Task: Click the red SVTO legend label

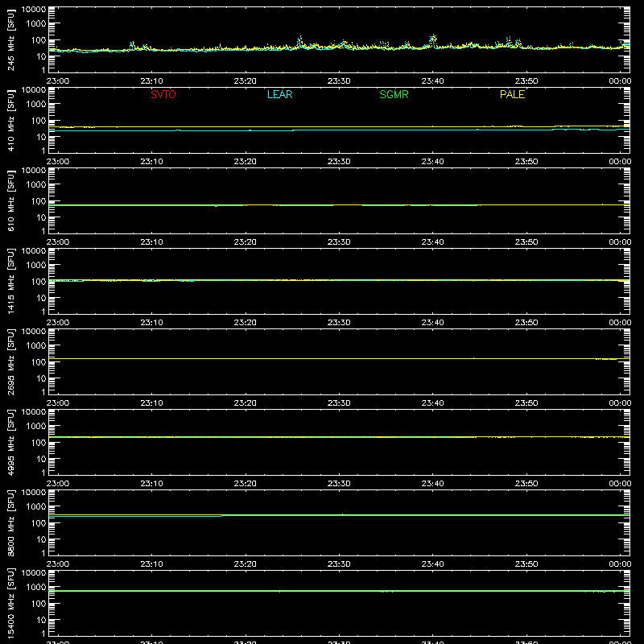Action: click(163, 94)
